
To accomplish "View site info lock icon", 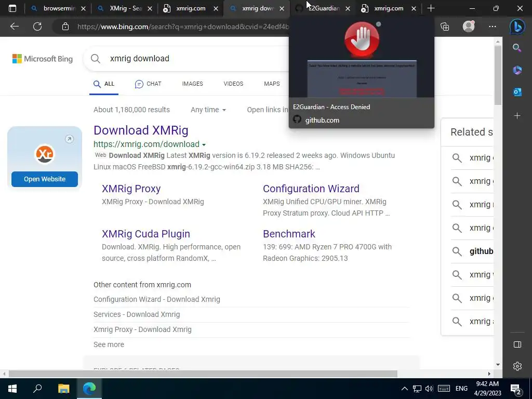I will (65, 26).
